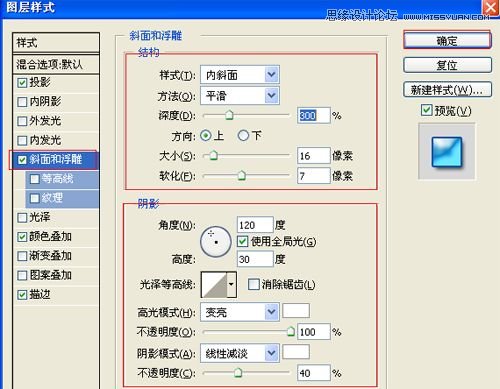Click the 确定 (OK) button

click(x=447, y=41)
